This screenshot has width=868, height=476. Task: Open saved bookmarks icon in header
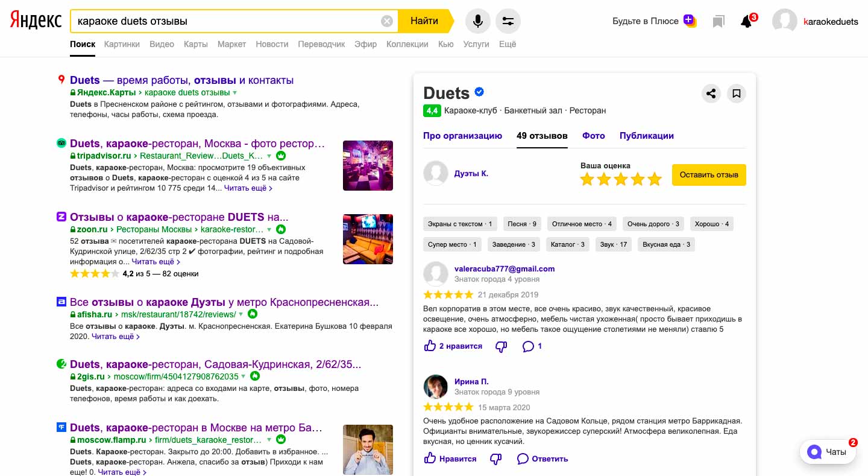tap(718, 22)
